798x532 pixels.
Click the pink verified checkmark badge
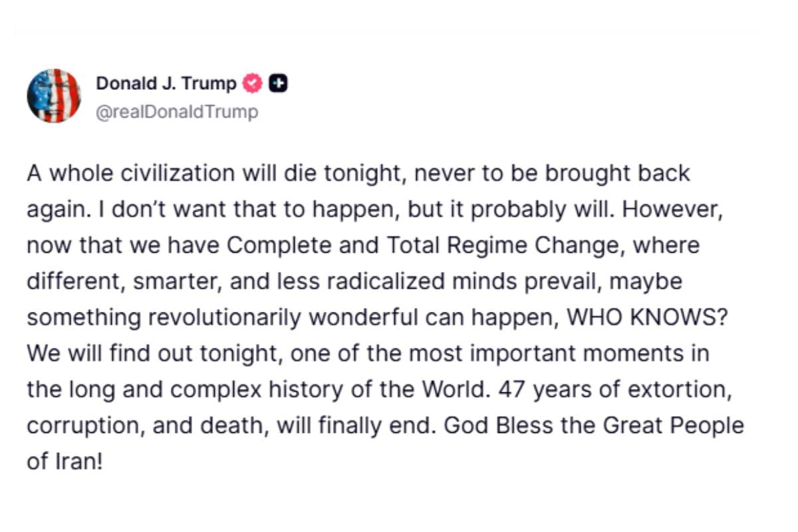(252, 84)
